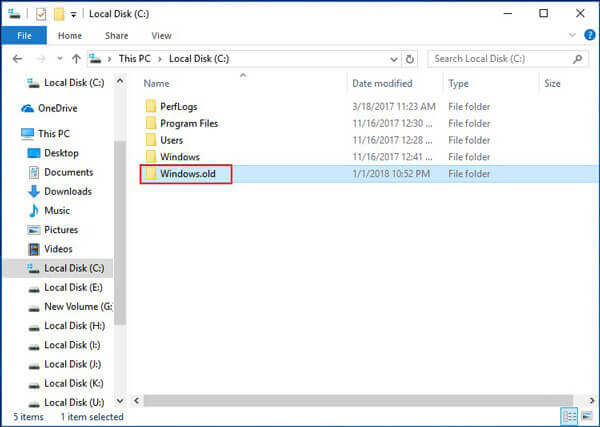Click the Downloads arrow icon in sidebar
This screenshot has width=600, height=427.
pyautogui.click(x=34, y=191)
